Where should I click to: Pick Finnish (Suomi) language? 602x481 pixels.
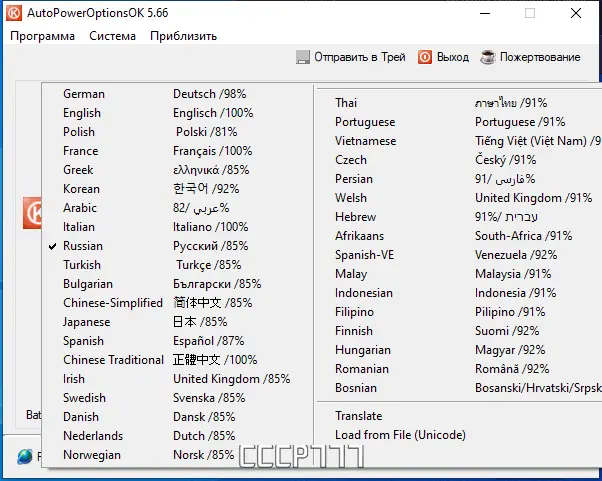(x=459, y=331)
